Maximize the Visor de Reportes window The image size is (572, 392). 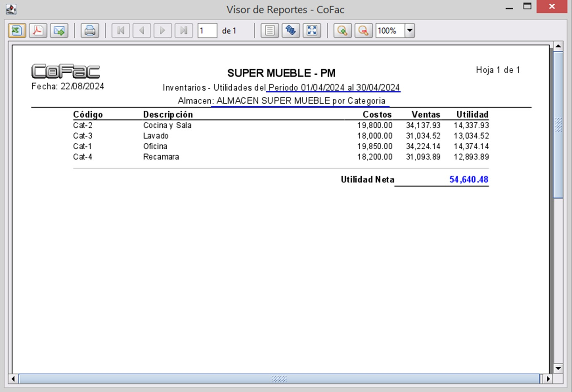[527, 6]
